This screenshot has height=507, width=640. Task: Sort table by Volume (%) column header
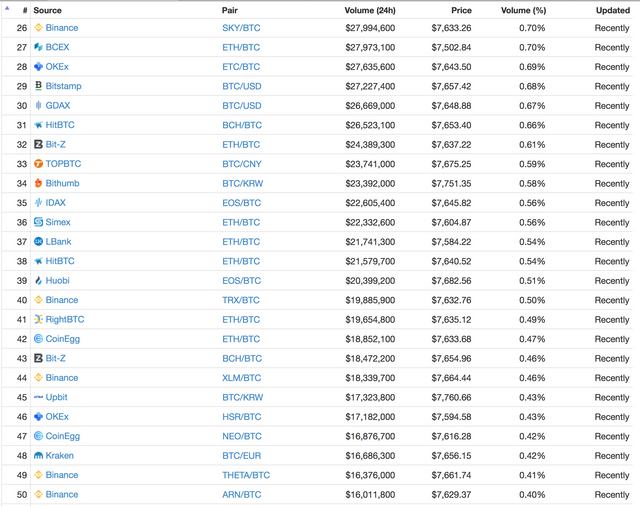click(523, 10)
